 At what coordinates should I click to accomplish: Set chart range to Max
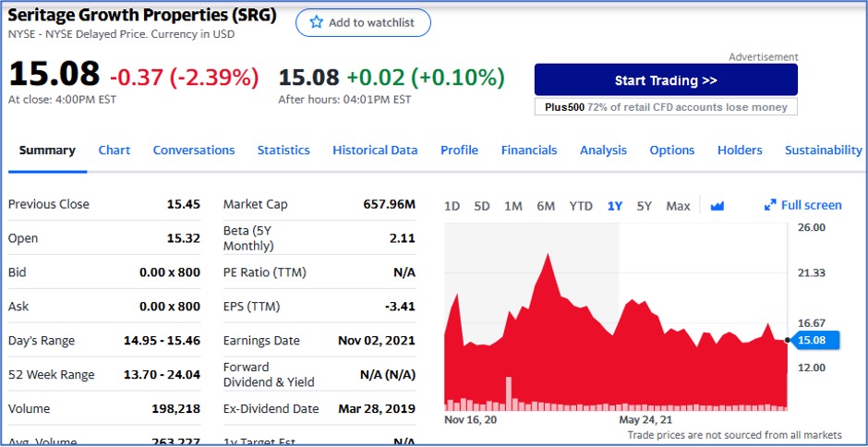[678, 206]
